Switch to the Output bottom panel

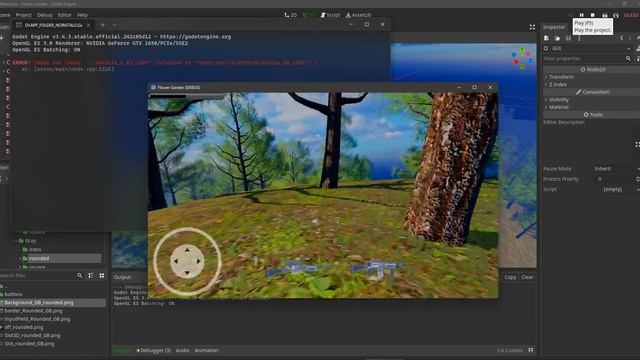122,351
